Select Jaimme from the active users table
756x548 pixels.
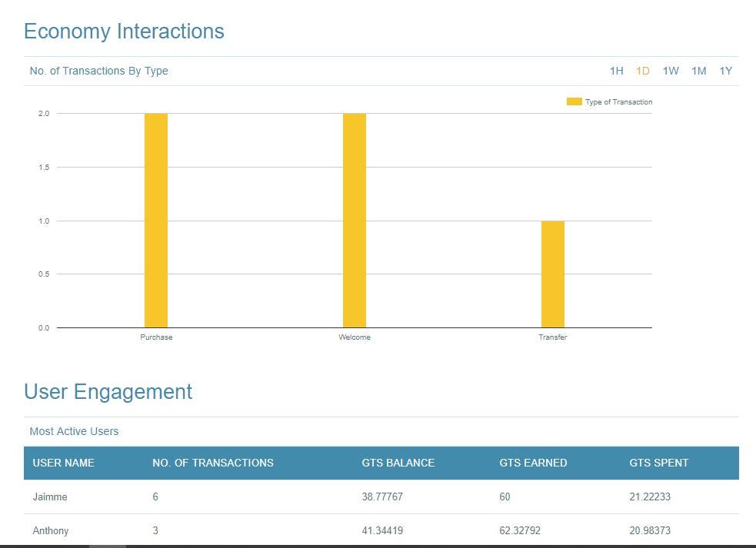coord(50,497)
